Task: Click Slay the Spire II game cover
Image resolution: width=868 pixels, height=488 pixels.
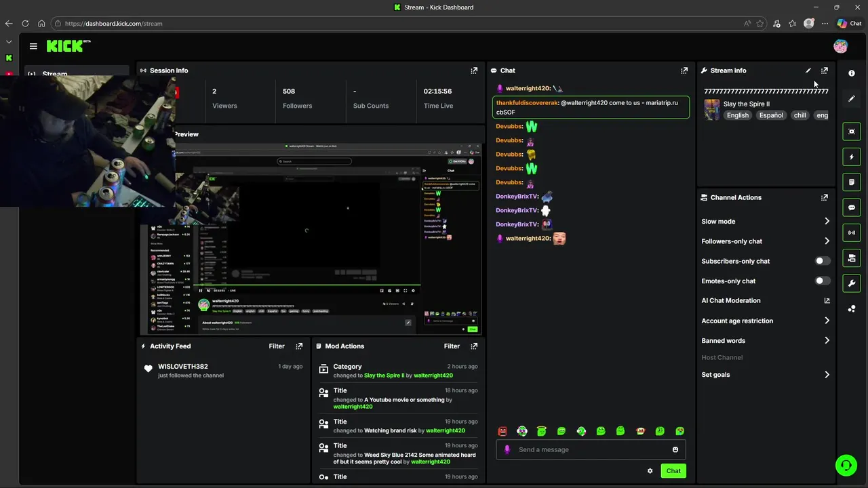Action: coord(711,110)
